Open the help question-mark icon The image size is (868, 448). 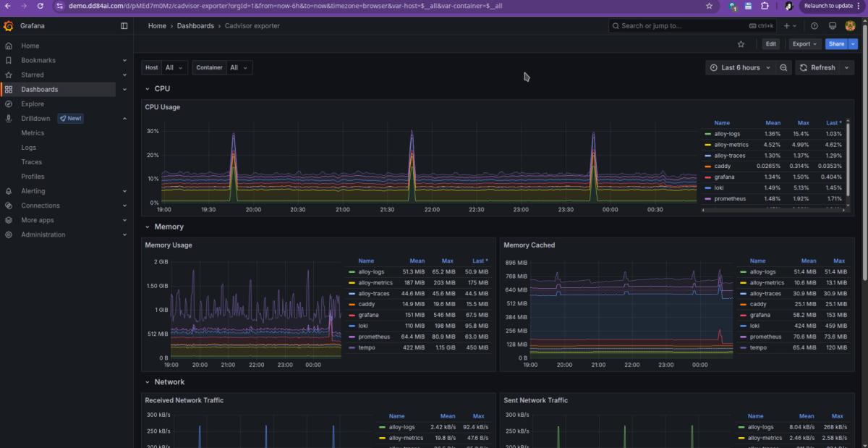tap(814, 26)
